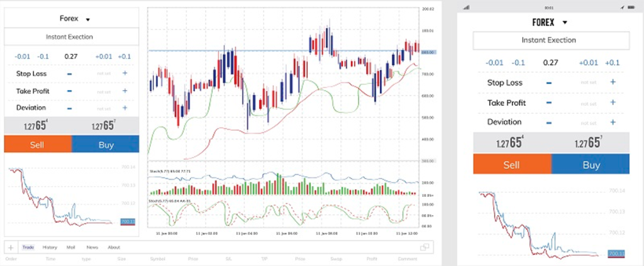Click Buy button in mobile panel
Image resolution: width=644 pixels, height=266 pixels.
click(x=590, y=164)
